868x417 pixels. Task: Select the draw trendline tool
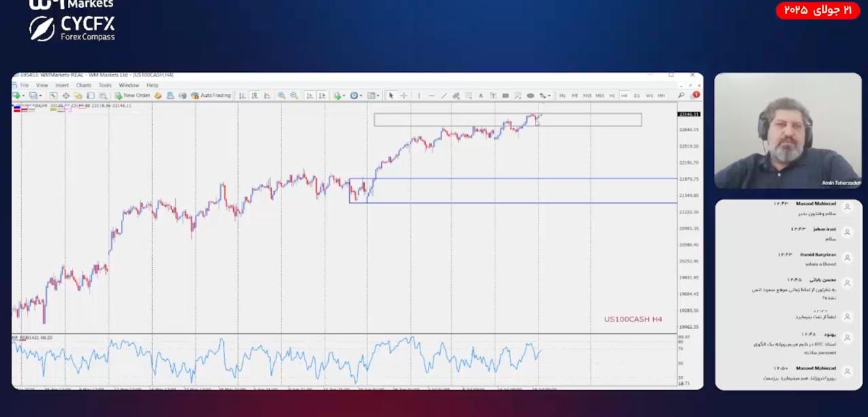(x=443, y=96)
